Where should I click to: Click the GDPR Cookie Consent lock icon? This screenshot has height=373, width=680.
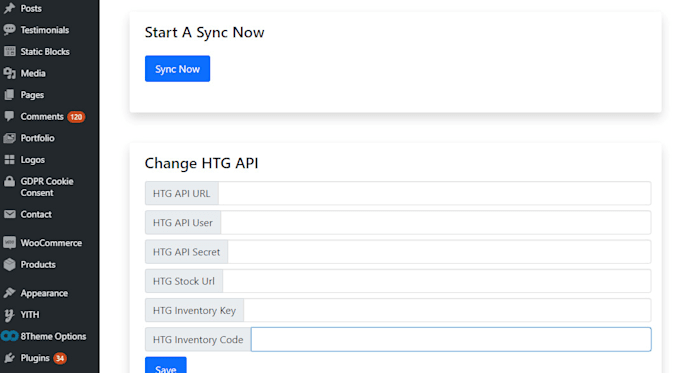9,181
